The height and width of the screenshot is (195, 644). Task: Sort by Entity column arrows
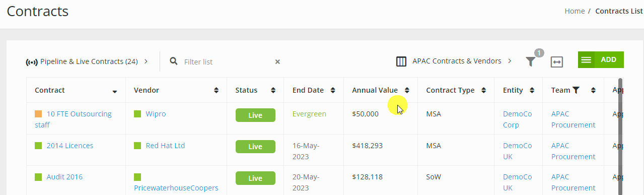click(532, 90)
